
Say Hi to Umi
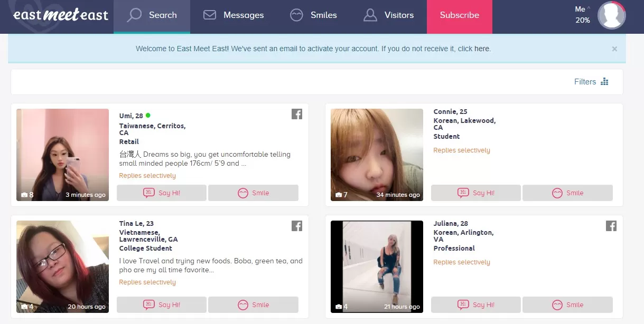click(x=162, y=193)
